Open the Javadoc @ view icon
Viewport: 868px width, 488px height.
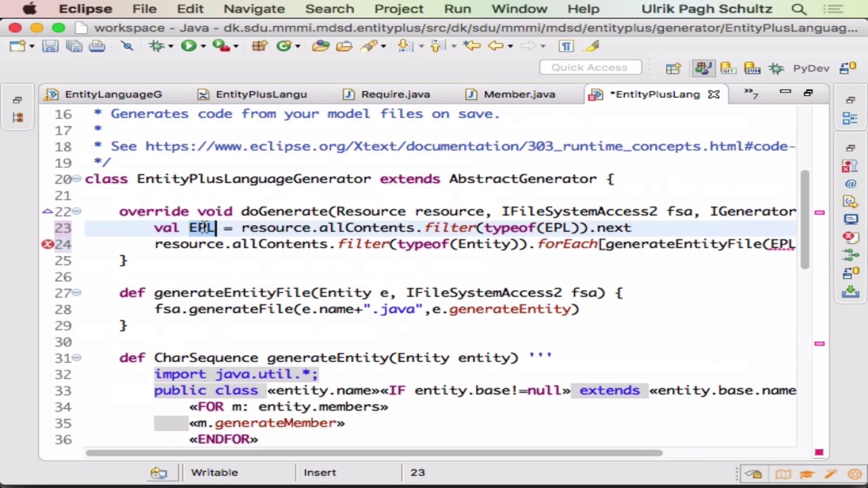point(850,184)
